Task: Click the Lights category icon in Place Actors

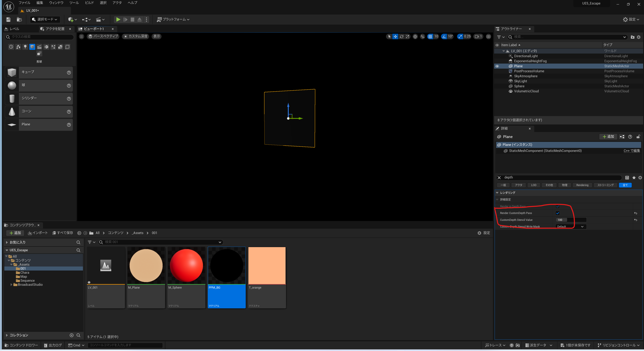Action: (25, 47)
